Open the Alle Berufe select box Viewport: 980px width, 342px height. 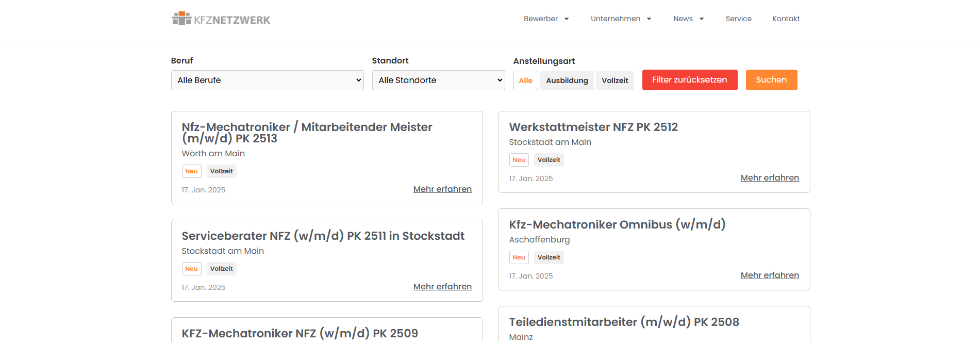pyautogui.click(x=267, y=80)
